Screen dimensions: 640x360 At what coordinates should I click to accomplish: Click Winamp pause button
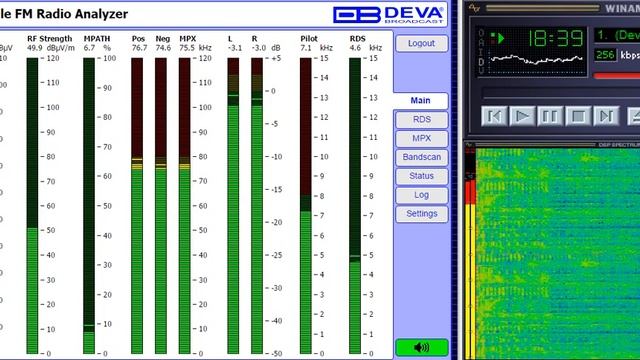point(550,116)
